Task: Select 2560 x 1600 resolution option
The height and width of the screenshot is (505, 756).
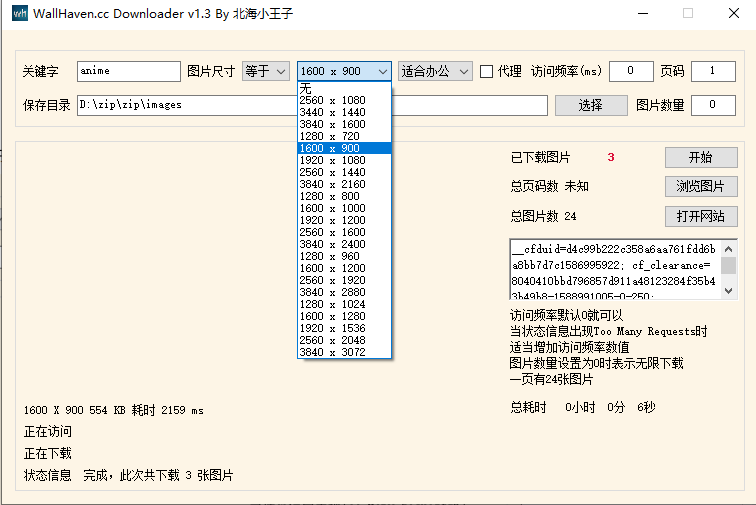Action: click(344, 232)
